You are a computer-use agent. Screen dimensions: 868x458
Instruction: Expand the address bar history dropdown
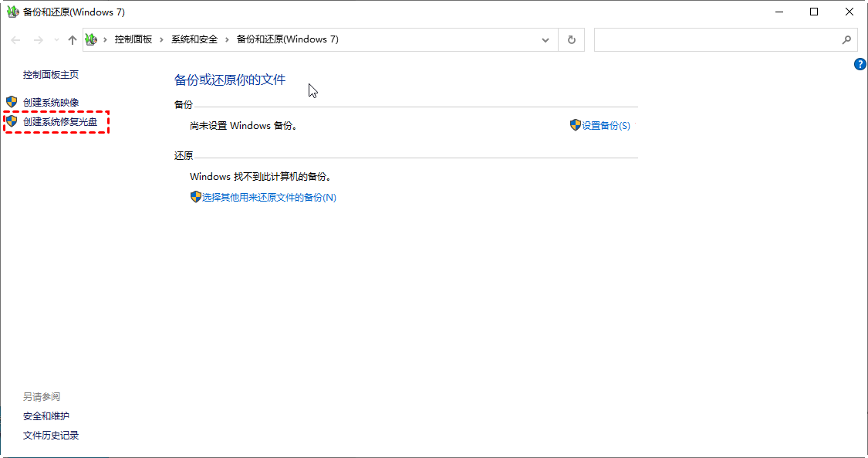(545, 40)
